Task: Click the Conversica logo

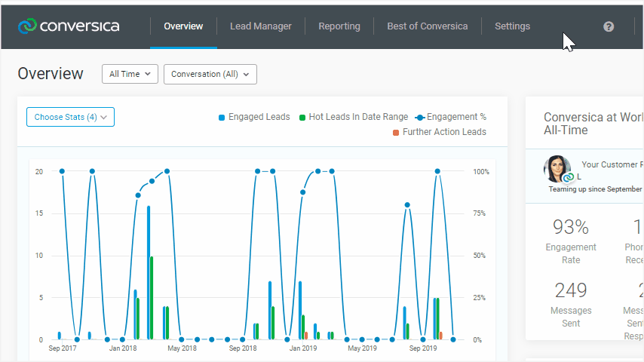Action: [69, 26]
